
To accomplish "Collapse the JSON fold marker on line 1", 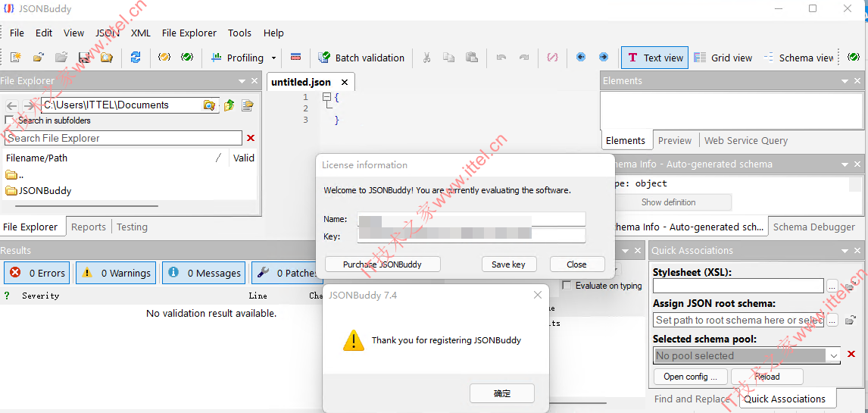I will pos(326,97).
